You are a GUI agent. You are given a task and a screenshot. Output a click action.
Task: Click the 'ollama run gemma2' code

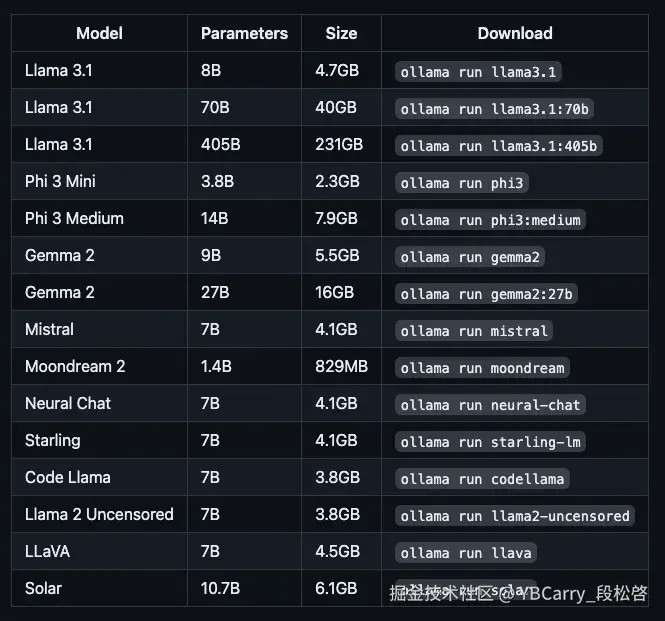(470, 257)
